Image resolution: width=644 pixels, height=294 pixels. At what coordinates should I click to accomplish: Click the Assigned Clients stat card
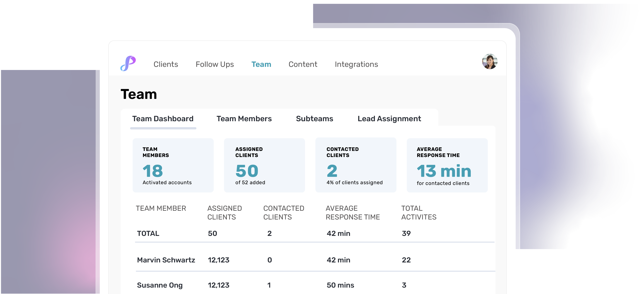point(264,165)
